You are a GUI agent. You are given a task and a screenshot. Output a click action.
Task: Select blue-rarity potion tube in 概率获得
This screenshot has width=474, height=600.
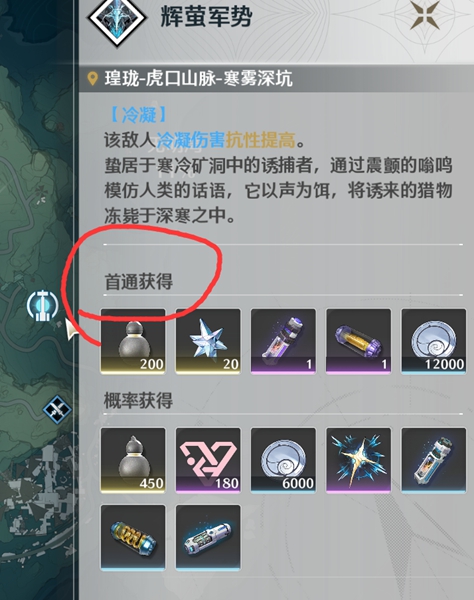(433, 460)
